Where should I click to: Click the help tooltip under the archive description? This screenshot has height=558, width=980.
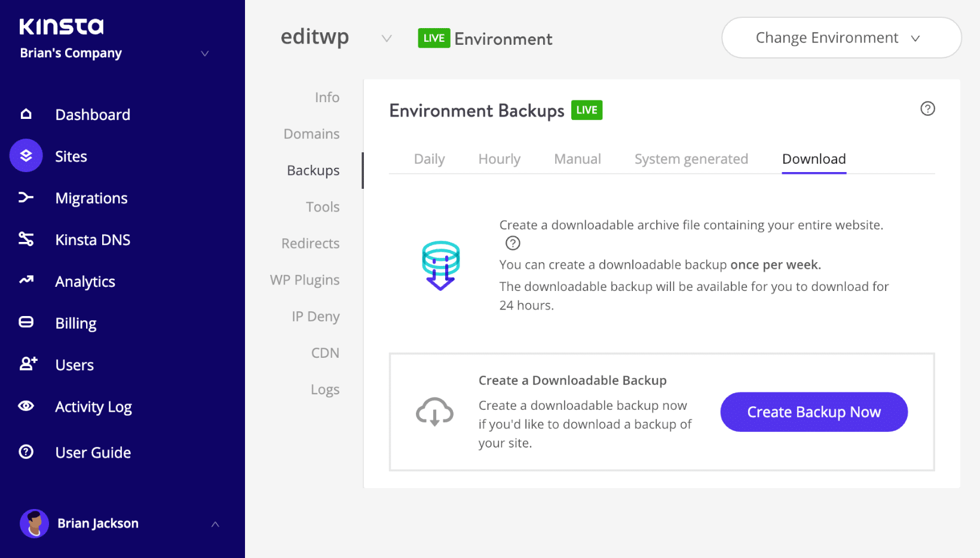click(x=513, y=243)
